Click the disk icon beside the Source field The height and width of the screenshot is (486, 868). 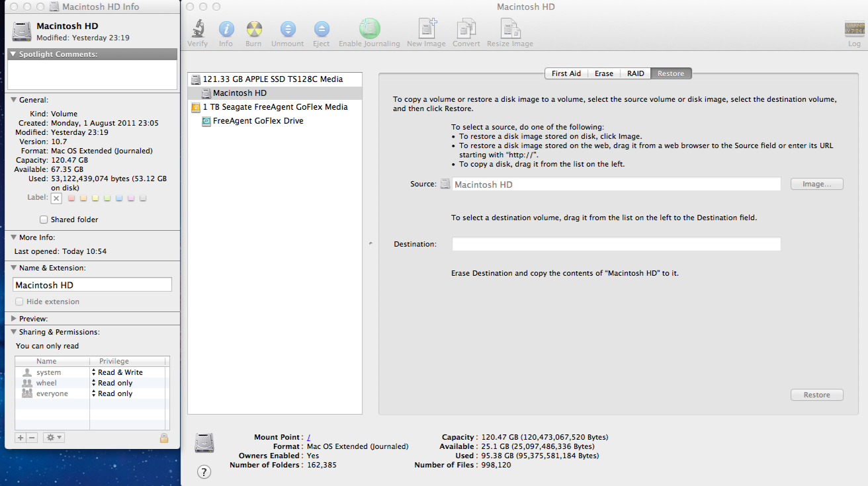point(445,184)
